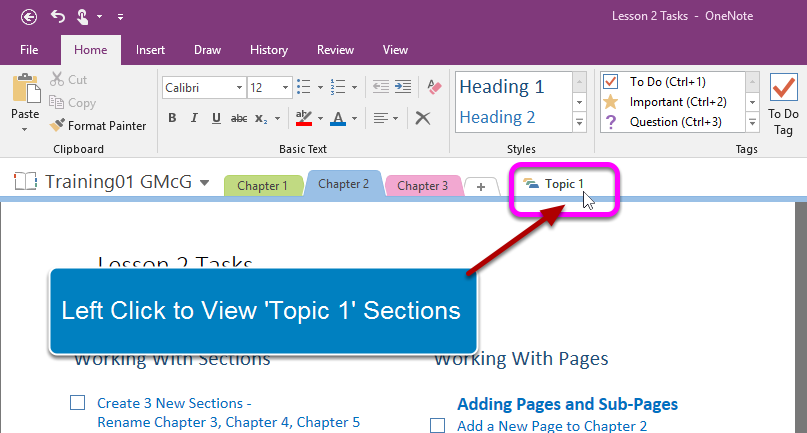
Task: Activate the Format Painter
Action: (x=98, y=126)
